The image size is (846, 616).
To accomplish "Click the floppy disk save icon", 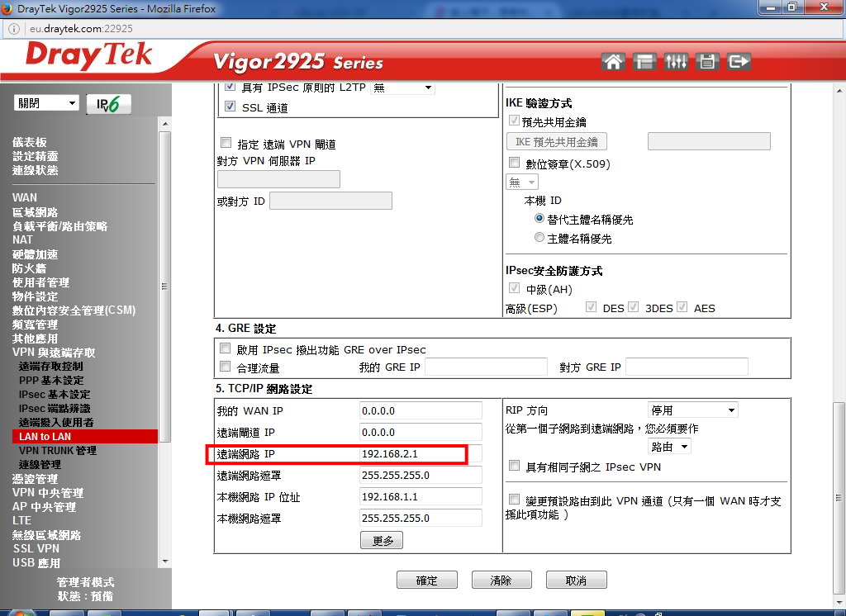I will click(x=706, y=62).
